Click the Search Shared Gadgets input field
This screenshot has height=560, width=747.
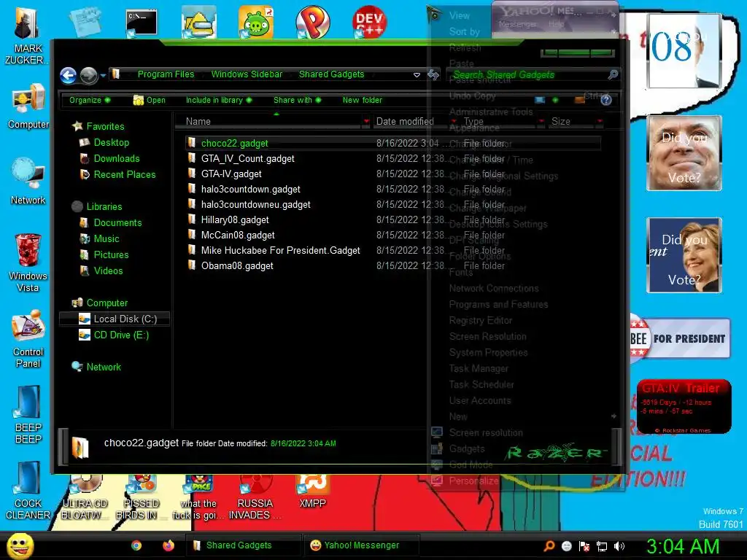pos(529,75)
